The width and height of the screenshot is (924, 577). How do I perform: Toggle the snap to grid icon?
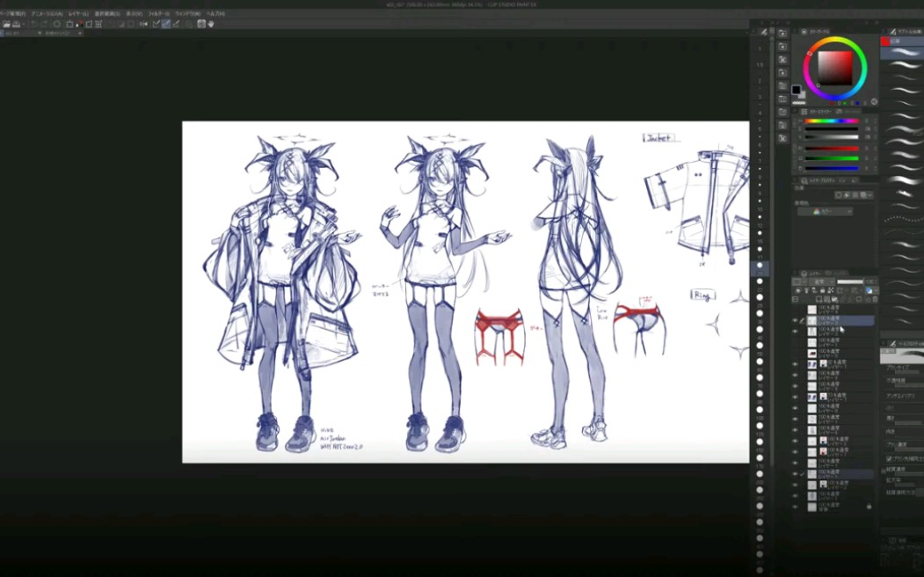[x=176, y=24]
